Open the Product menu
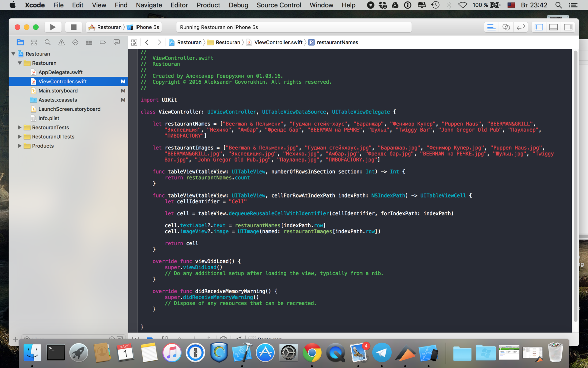 coord(208,5)
